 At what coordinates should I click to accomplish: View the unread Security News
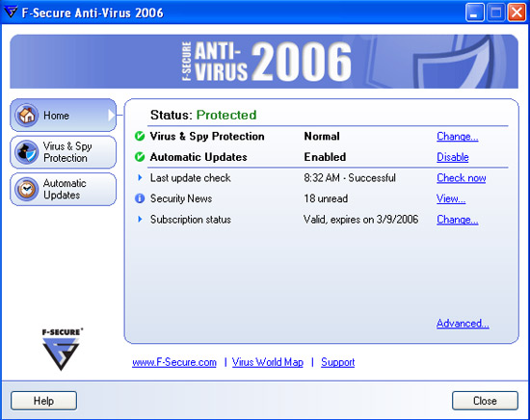point(451,198)
